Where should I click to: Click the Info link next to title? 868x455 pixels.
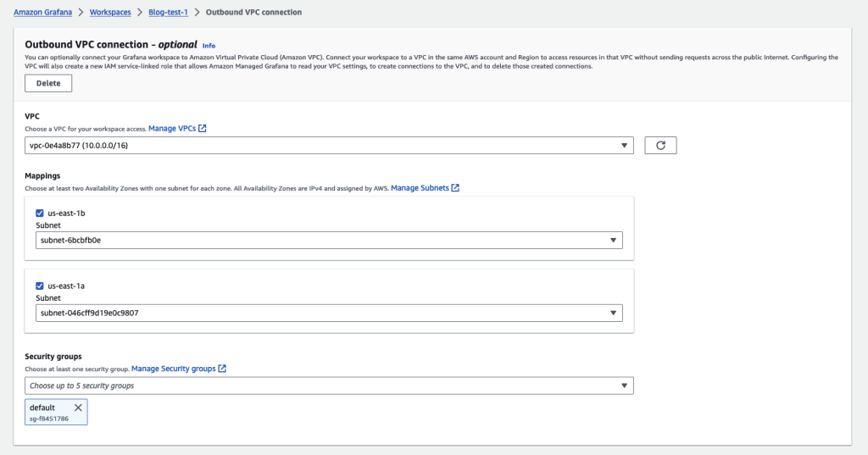click(209, 45)
